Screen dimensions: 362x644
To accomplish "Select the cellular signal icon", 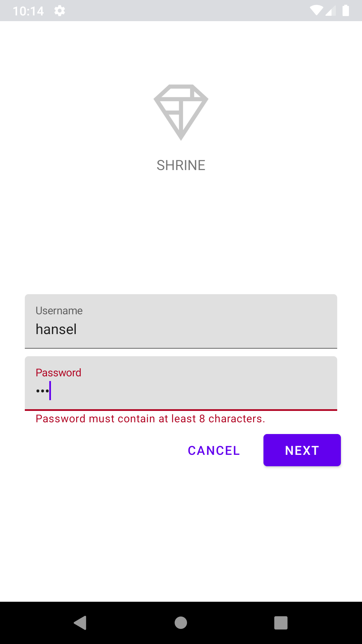I will click(331, 11).
